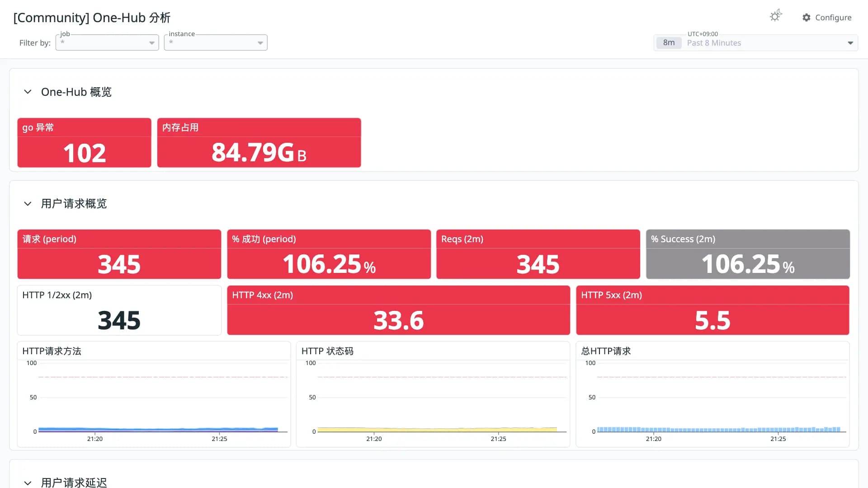Image resolution: width=868 pixels, height=488 pixels.
Task: Click the 21:20 tick in HTTP请求方法 chart
Action: coord(95,439)
